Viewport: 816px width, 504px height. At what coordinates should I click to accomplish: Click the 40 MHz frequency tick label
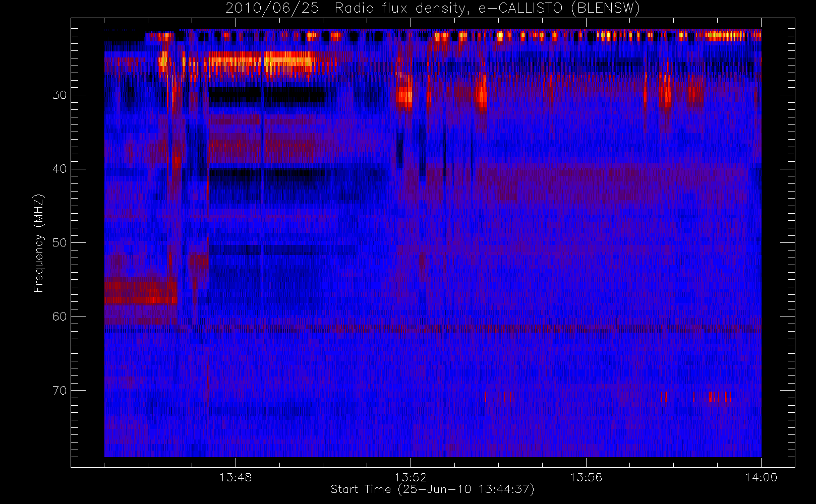point(60,169)
